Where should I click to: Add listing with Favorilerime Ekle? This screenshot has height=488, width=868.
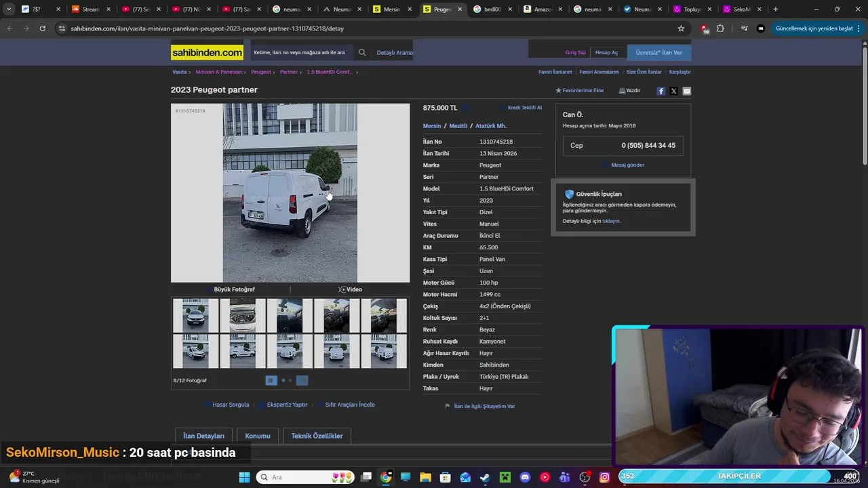coord(580,91)
